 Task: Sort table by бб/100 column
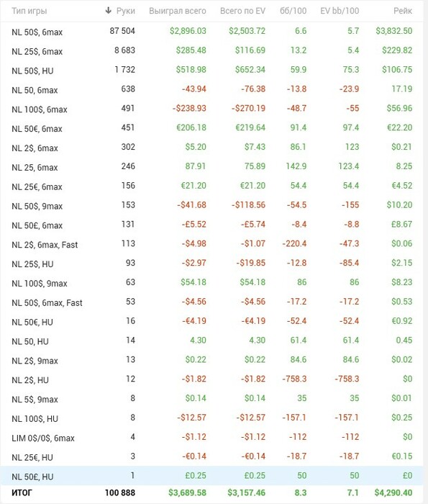(x=293, y=11)
